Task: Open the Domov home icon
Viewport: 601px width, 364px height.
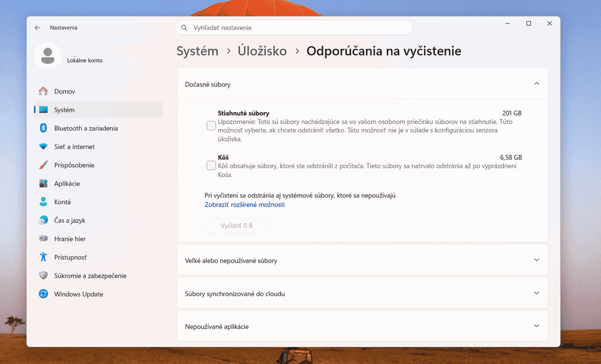Action: click(43, 91)
